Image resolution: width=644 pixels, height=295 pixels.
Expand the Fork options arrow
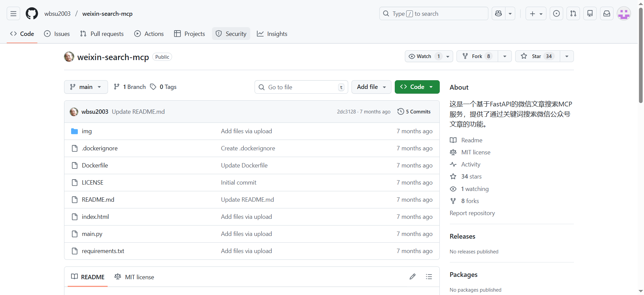[505, 56]
